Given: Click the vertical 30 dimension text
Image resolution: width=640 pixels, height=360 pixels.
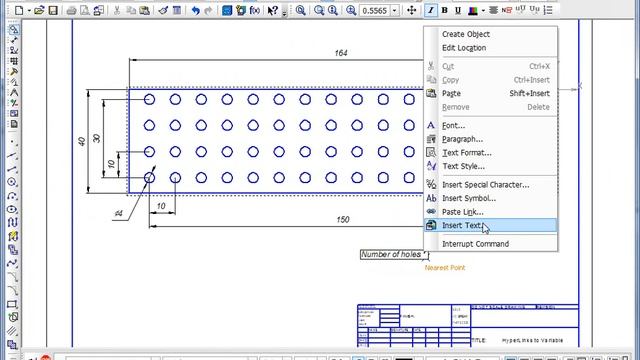Looking at the screenshot, I should (x=96, y=138).
